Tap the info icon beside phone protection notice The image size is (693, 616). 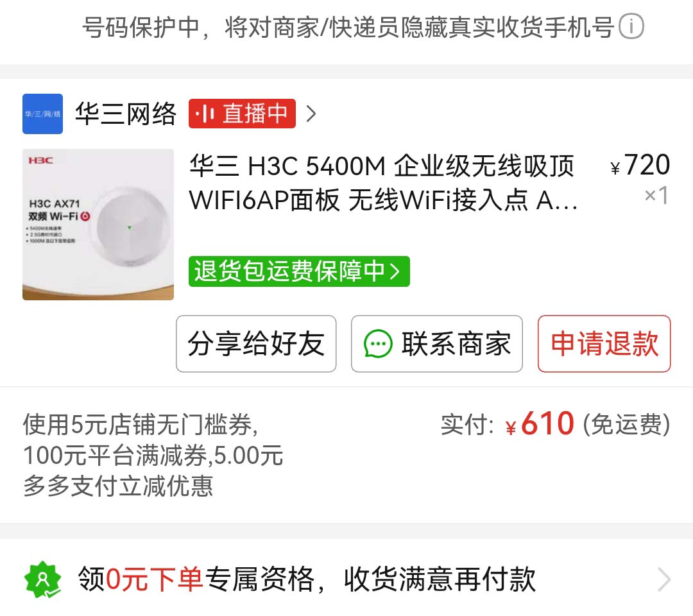tap(631, 26)
